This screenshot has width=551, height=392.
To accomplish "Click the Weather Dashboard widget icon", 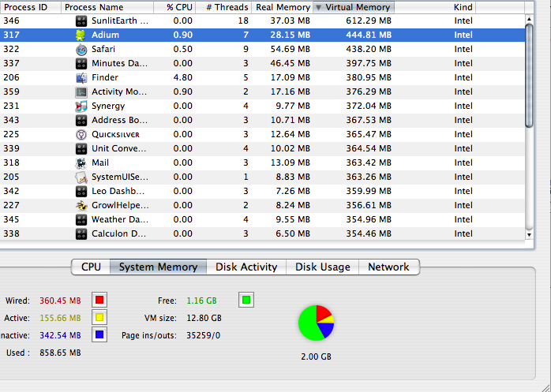I will (81, 220).
